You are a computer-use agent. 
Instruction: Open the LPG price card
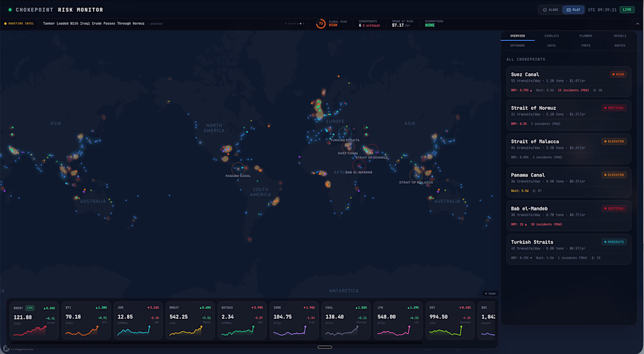(398, 321)
